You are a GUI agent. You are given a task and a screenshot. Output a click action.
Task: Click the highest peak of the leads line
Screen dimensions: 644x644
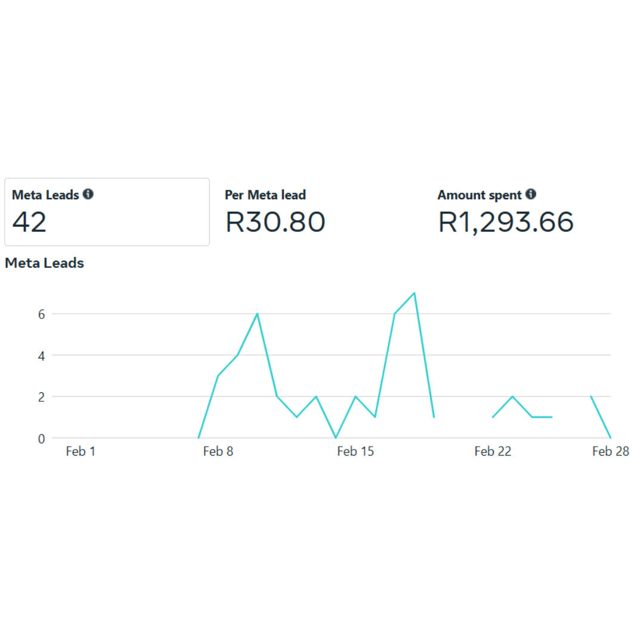pyautogui.click(x=414, y=293)
